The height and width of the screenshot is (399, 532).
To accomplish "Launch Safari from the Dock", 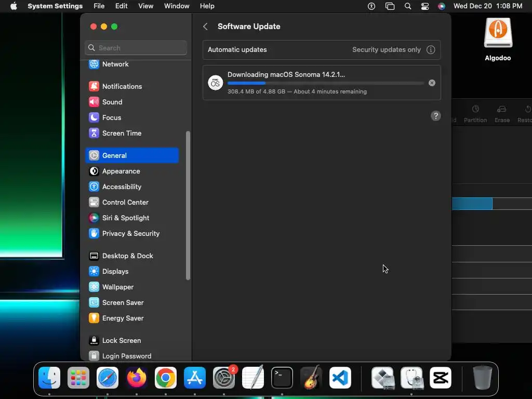I will coord(108,378).
